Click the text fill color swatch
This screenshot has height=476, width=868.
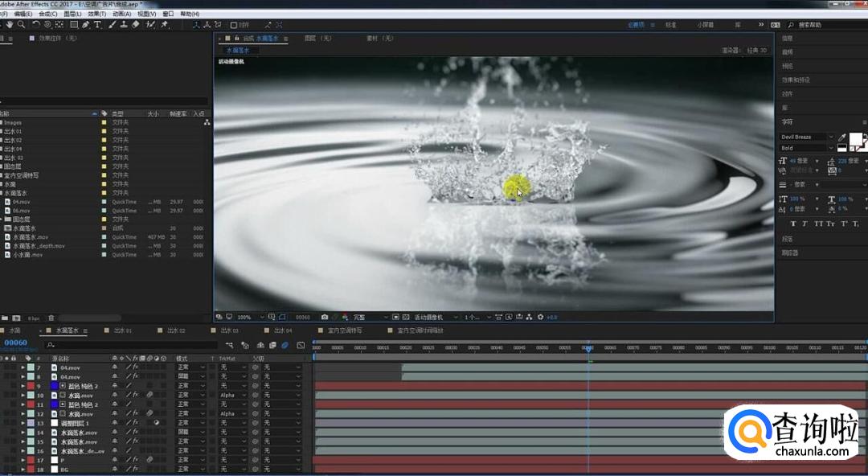(856, 139)
